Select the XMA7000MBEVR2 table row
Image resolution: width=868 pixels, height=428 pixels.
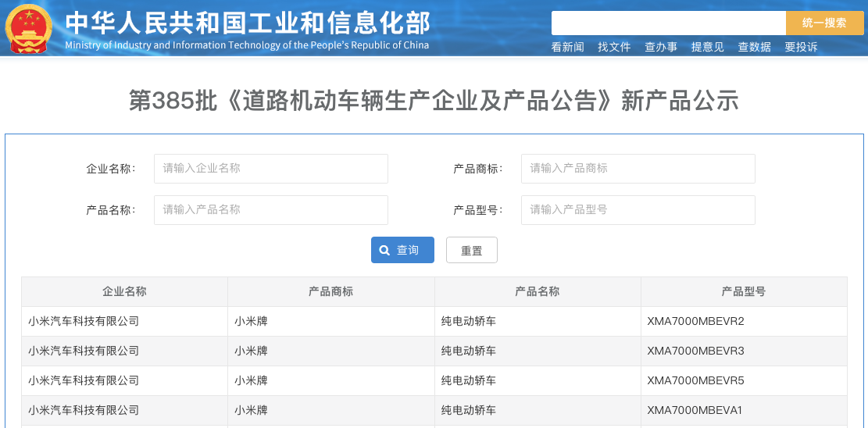coord(434,321)
